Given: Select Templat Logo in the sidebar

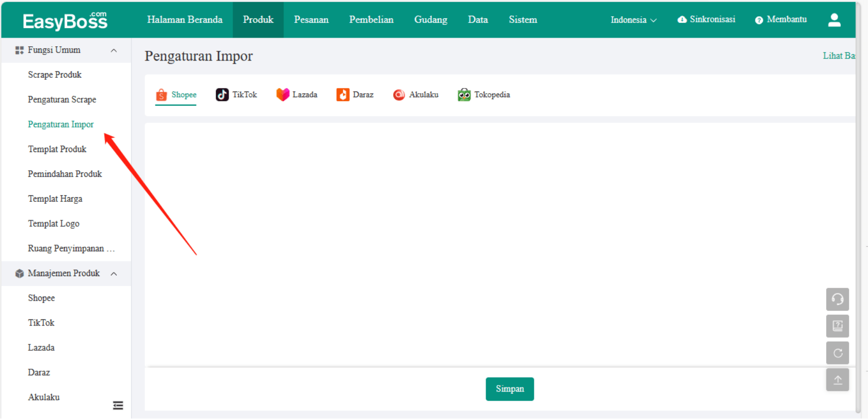Looking at the screenshot, I should 53,224.
